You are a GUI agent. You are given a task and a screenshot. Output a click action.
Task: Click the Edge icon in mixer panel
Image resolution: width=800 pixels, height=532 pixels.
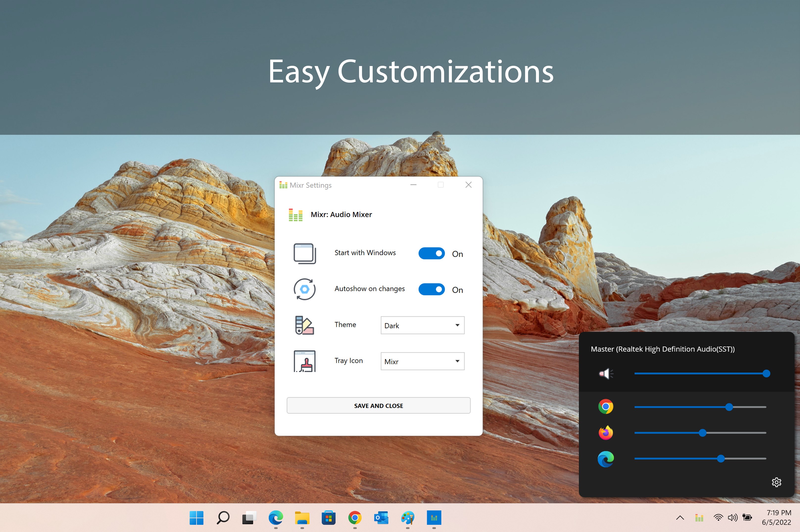coord(606,459)
